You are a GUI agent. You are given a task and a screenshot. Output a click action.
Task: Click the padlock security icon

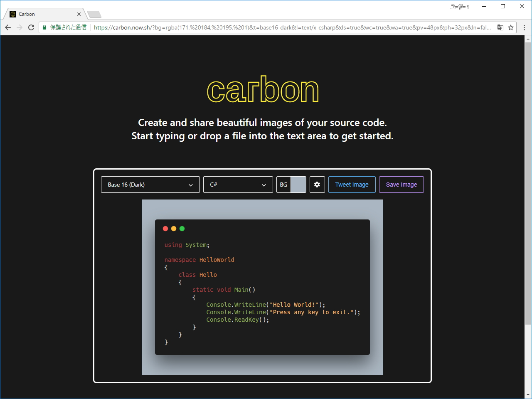pos(44,27)
